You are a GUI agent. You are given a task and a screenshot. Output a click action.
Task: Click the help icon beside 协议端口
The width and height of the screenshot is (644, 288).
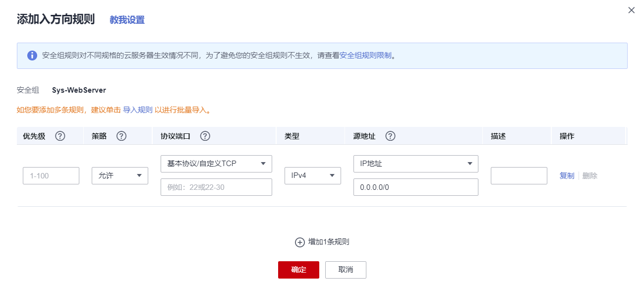point(205,136)
